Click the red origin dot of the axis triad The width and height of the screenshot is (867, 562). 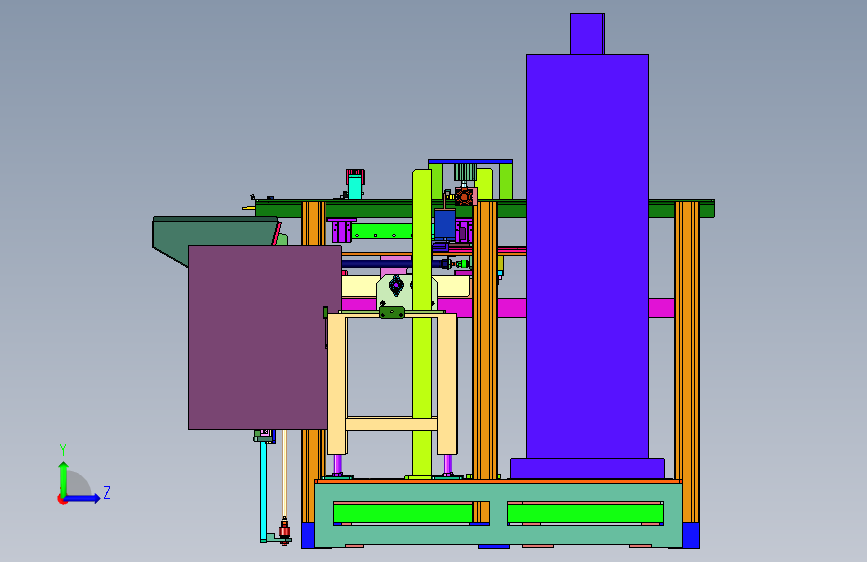pyautogui.click(x=61, y=499)
